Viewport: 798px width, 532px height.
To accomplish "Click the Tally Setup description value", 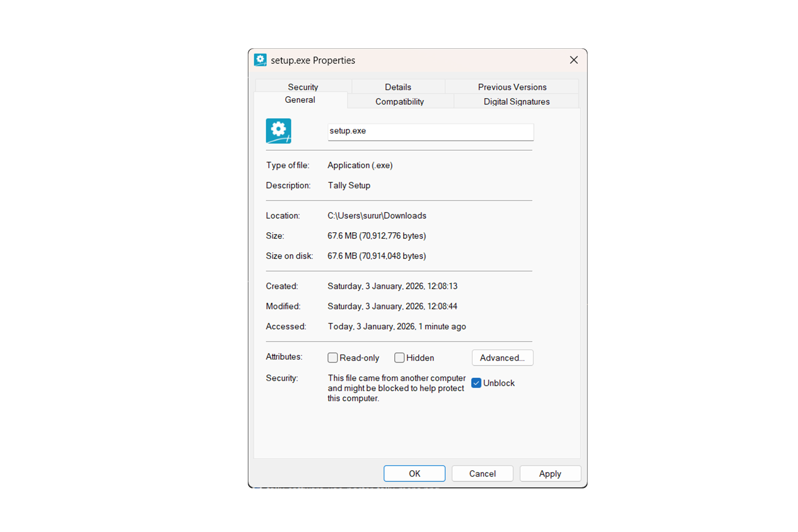I will point(349,185).
